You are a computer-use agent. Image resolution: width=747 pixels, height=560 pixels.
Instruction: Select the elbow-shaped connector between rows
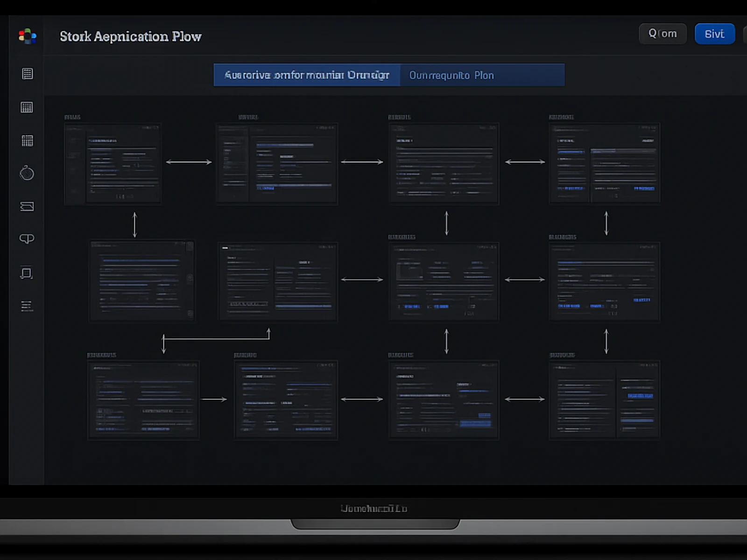point(216,338)
